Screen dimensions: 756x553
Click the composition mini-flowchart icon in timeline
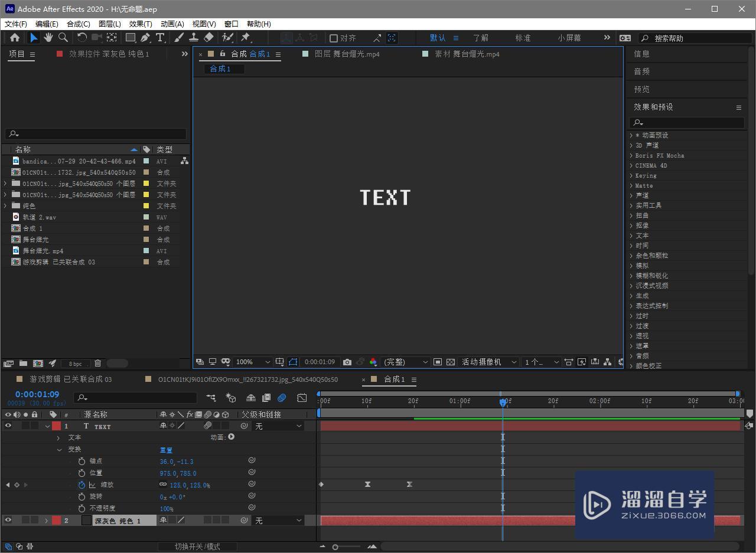pos(211,398)
